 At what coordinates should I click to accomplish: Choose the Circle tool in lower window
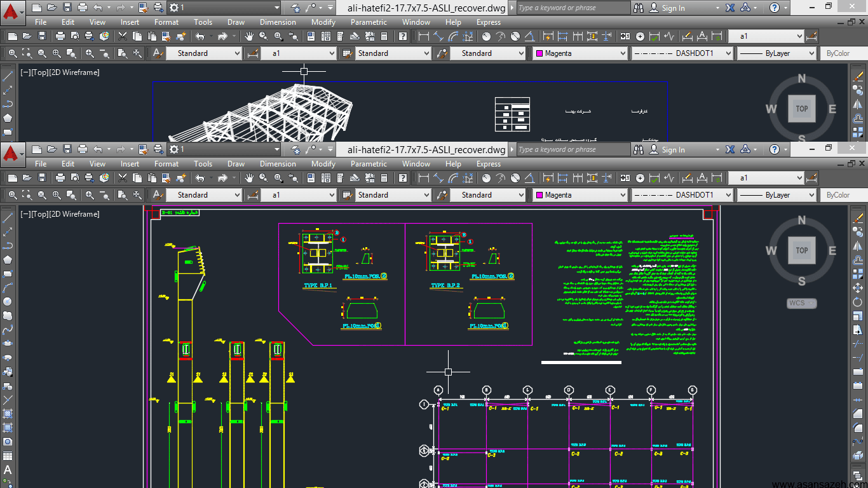(x=8, y=301)
